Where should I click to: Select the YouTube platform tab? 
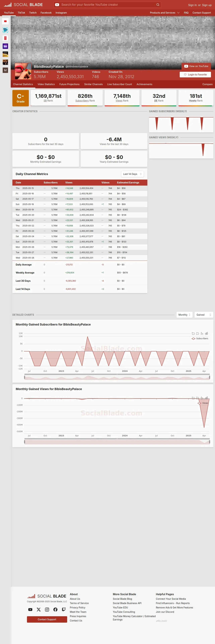[x=9, y=13]
